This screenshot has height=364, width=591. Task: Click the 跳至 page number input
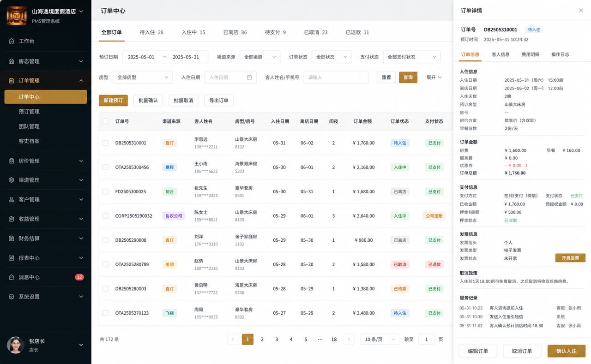click(x=426, y=340)
